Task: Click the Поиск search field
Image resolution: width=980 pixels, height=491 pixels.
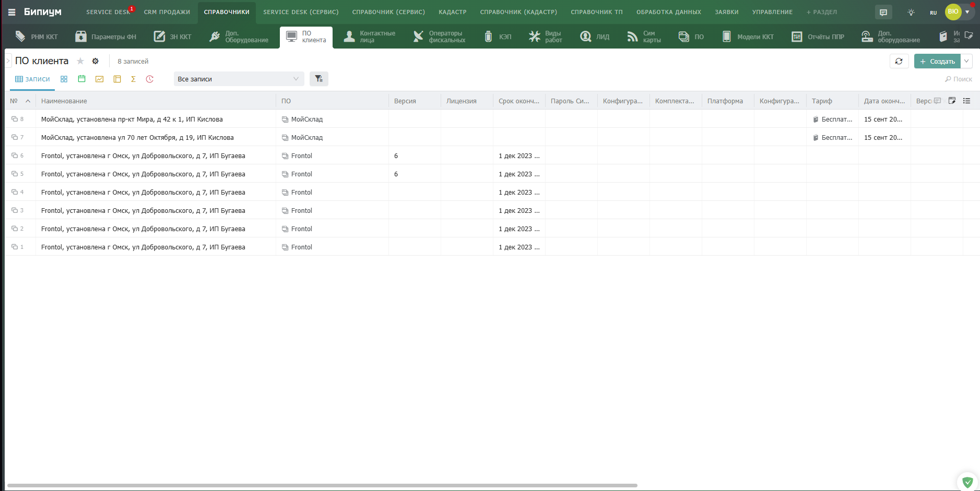Action: [959, 79]
